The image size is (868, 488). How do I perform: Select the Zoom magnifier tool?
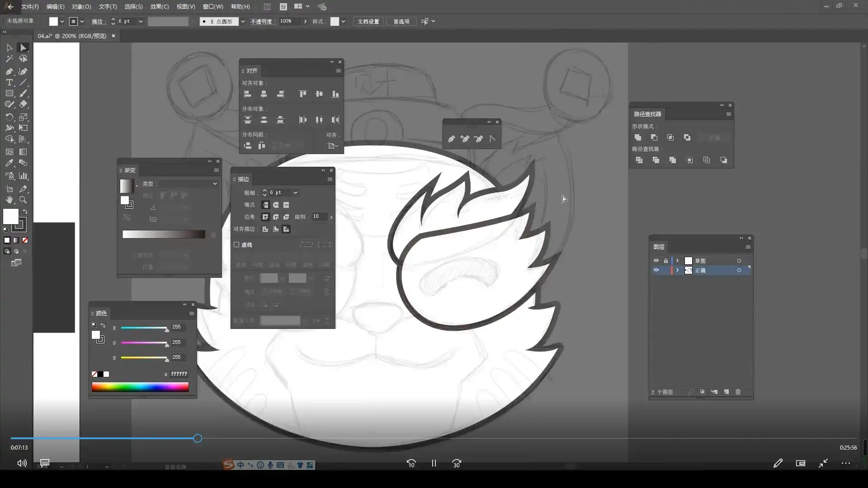(x=23, y=200)
